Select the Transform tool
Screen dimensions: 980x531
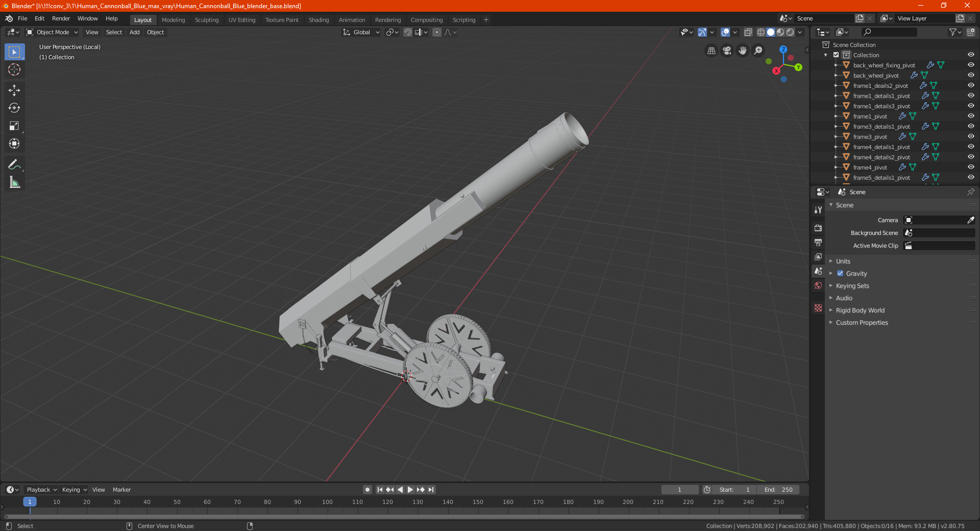pyautogui.click(x=14, y=143)
